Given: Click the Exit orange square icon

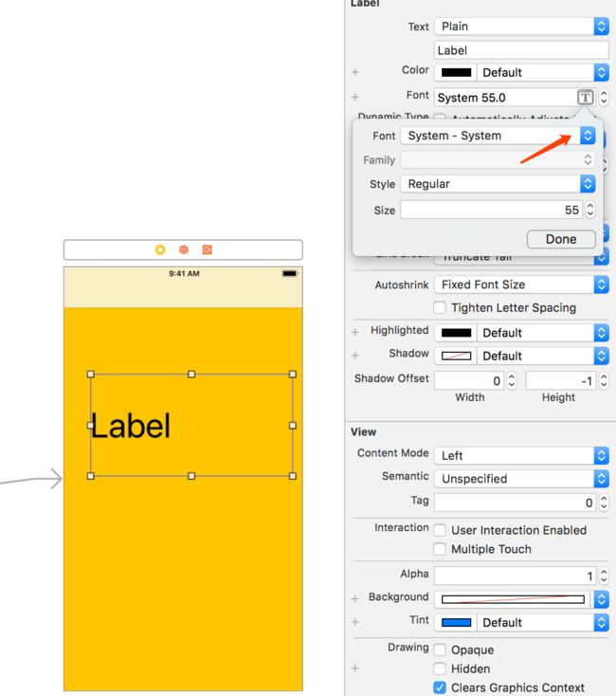Looking at the screenshot, I should 208,250.
